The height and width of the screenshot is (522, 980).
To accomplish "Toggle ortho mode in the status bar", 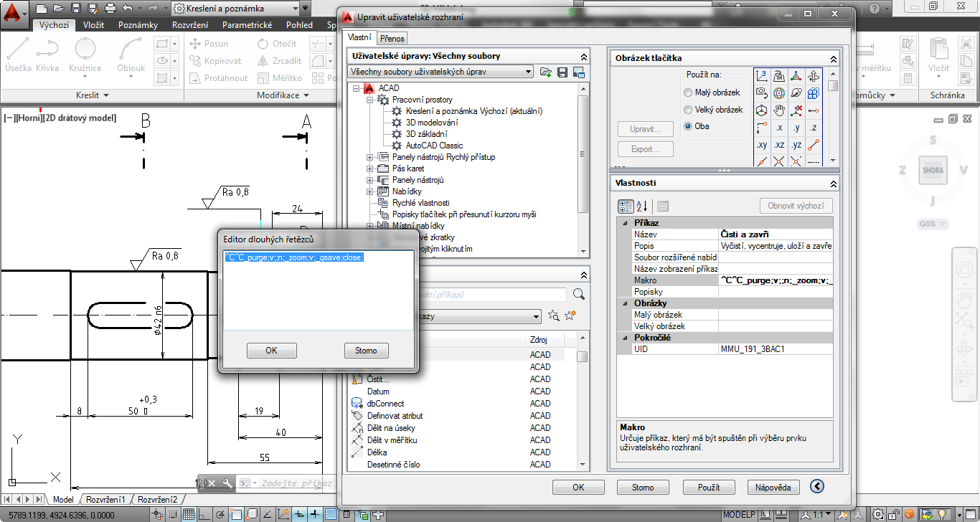I will tap(204, 514).
